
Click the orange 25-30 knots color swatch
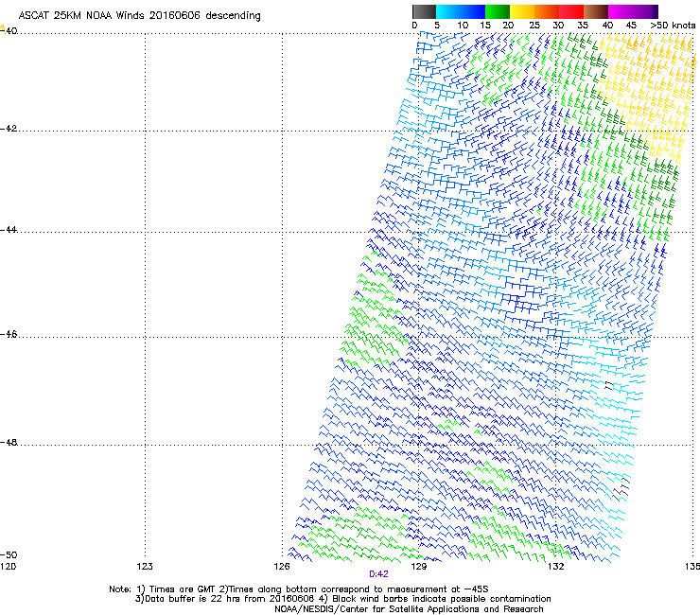[547, 11]
